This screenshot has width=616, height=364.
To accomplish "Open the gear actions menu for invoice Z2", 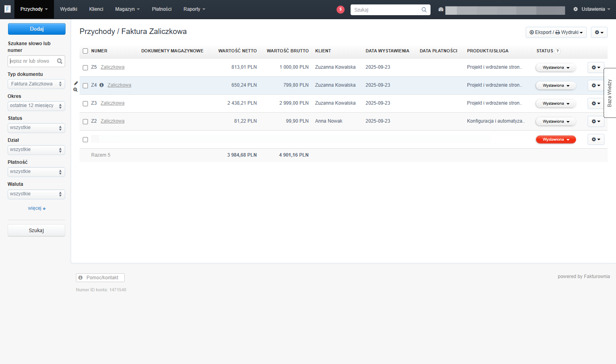I will [x=596, y=121].
